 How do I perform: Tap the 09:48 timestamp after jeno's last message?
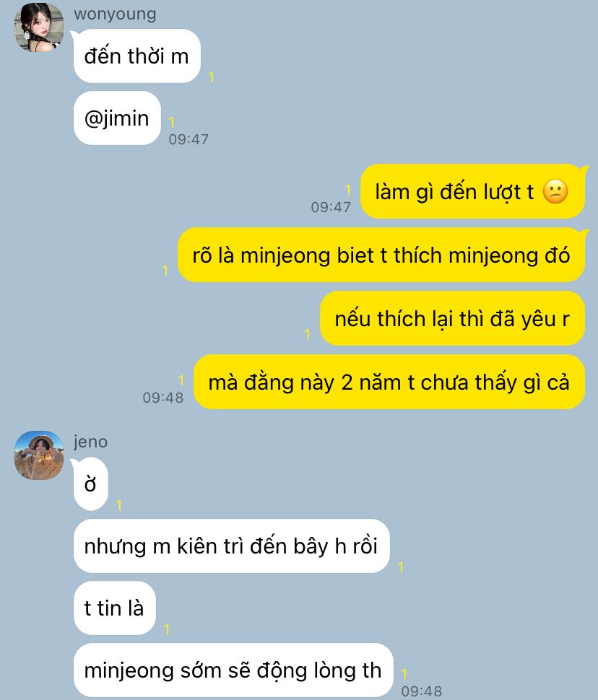422,691
